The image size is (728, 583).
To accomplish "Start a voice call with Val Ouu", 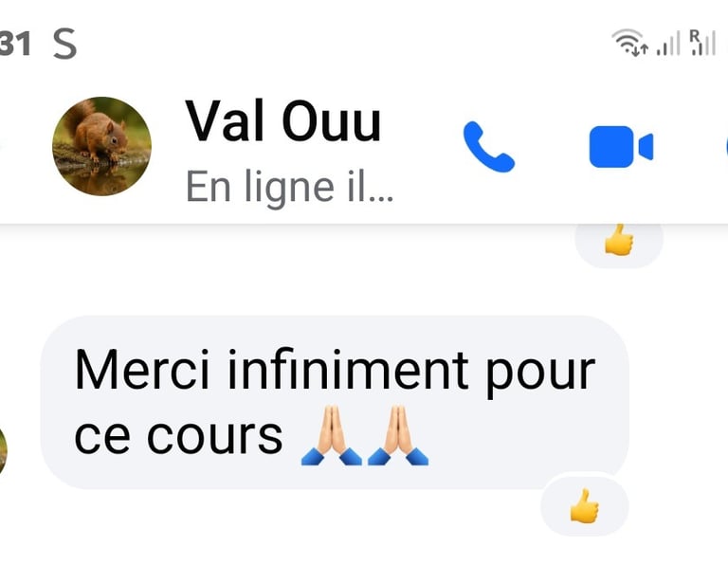I will (x=489, y=147).
